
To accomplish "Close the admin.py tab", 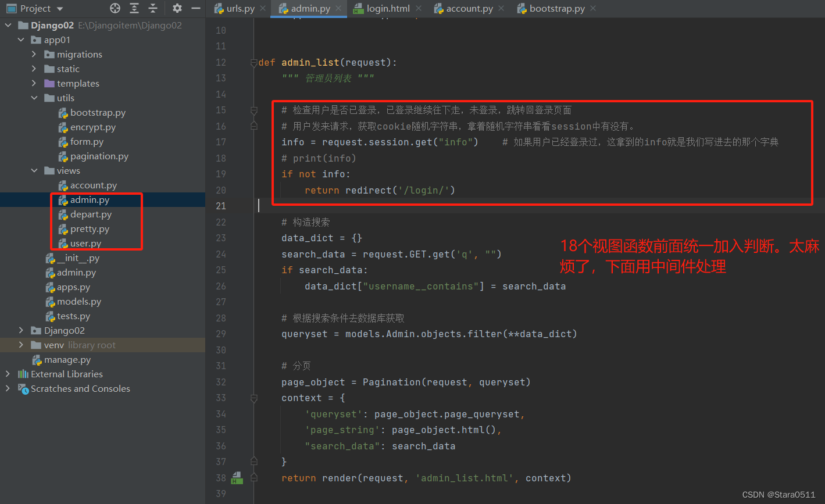I will [x=338, y=9].
